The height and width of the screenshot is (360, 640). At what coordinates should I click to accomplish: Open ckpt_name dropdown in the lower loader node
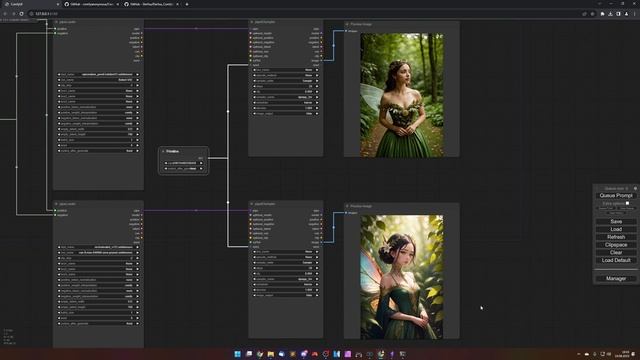98,247
